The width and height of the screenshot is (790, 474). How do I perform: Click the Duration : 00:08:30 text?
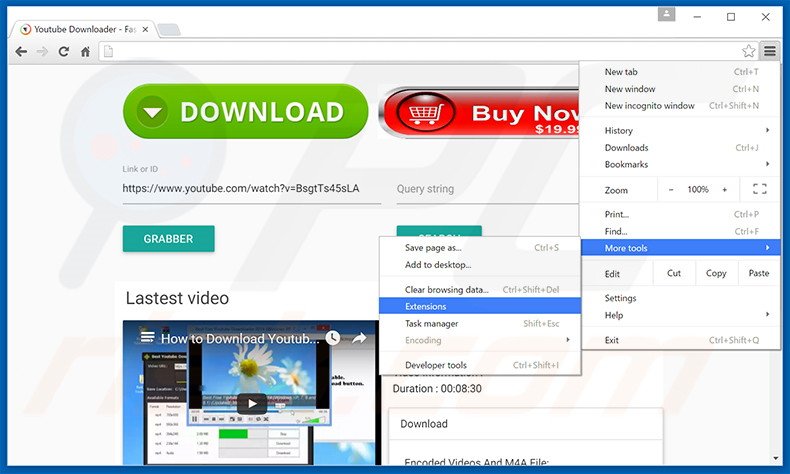pos(437,389)
